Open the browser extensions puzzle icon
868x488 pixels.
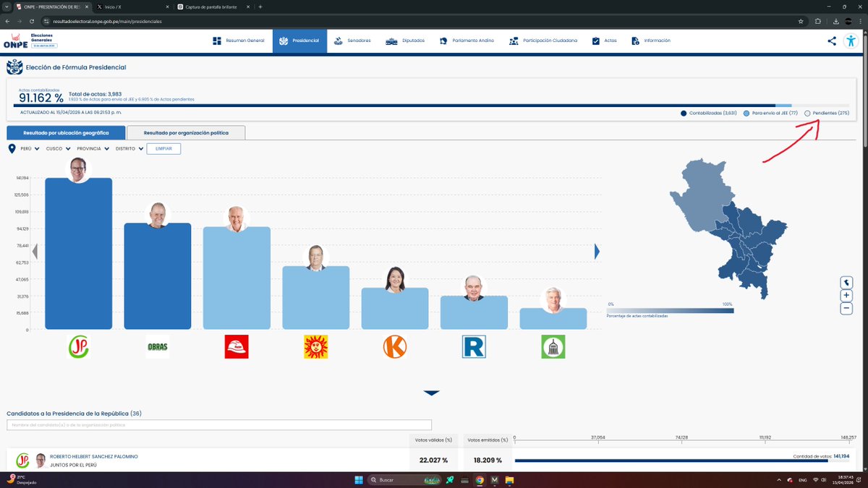817,21
